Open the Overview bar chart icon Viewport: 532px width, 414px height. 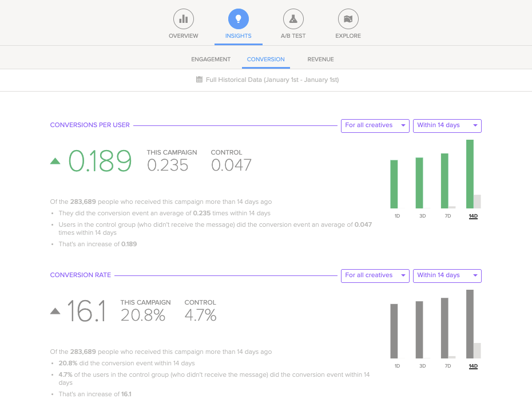(184, 19)
